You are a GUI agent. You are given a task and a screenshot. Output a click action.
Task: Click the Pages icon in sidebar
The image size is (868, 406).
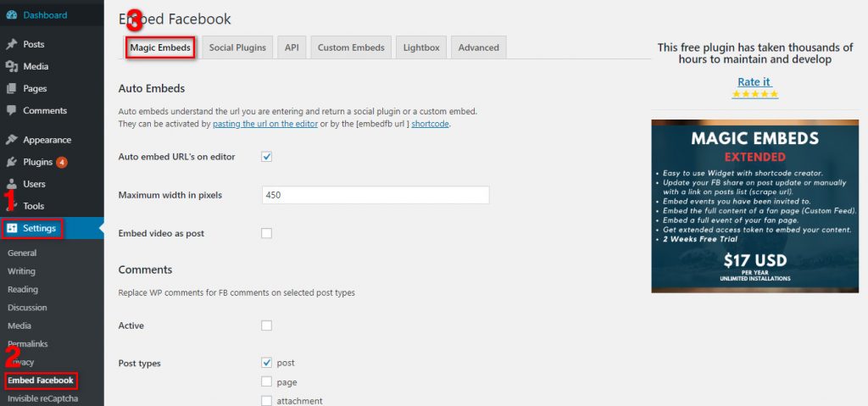click(12, 89)
